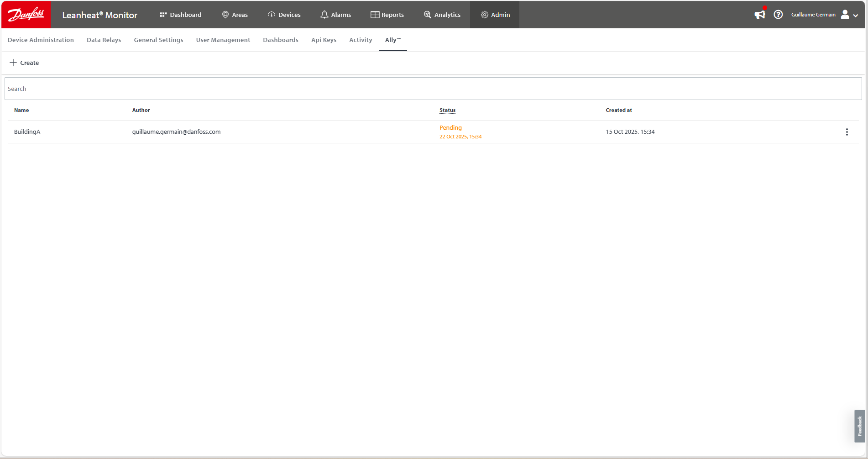The image size is (868, 459).
Task: Open the Analytics section
Action: point(442,15)
